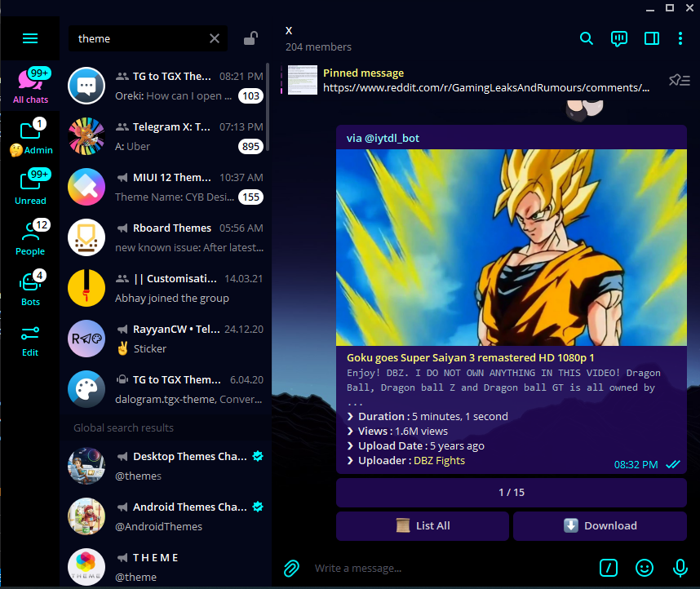Image resolution: width=700 pixels, height=589 pixels.
Task: Maximize the Telegram window
Action: [670, 7]
